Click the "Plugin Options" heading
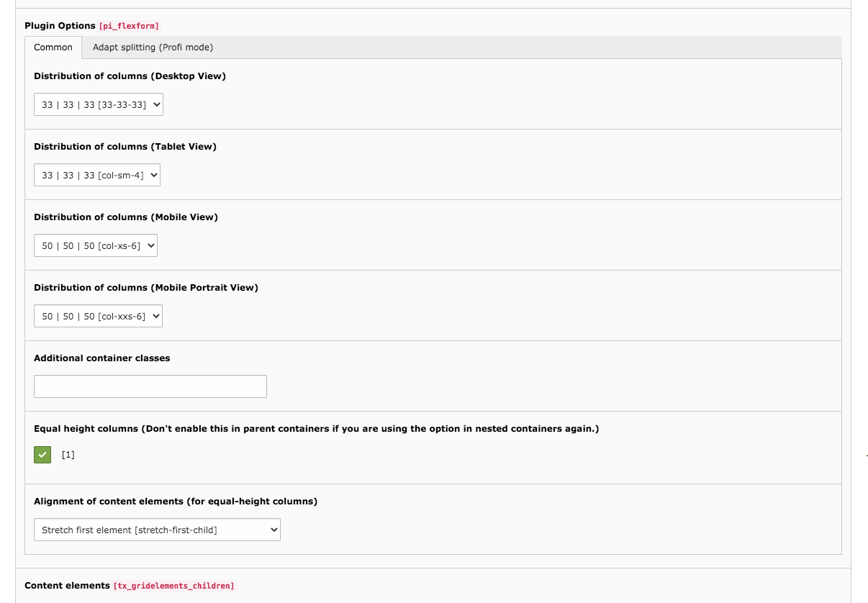The width and height of the screenshot is (868, 603). pos(60,25)
